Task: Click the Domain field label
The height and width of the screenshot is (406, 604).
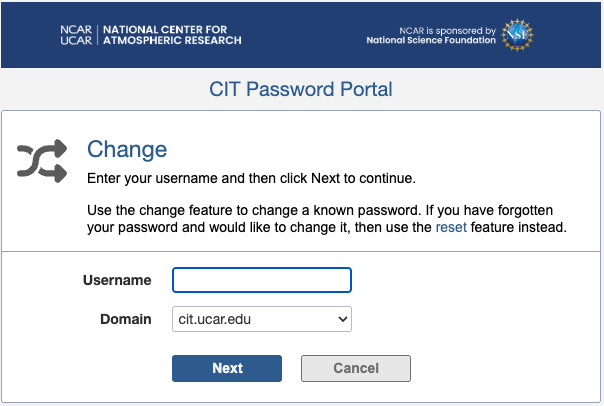Action: [x=127, y=319]
